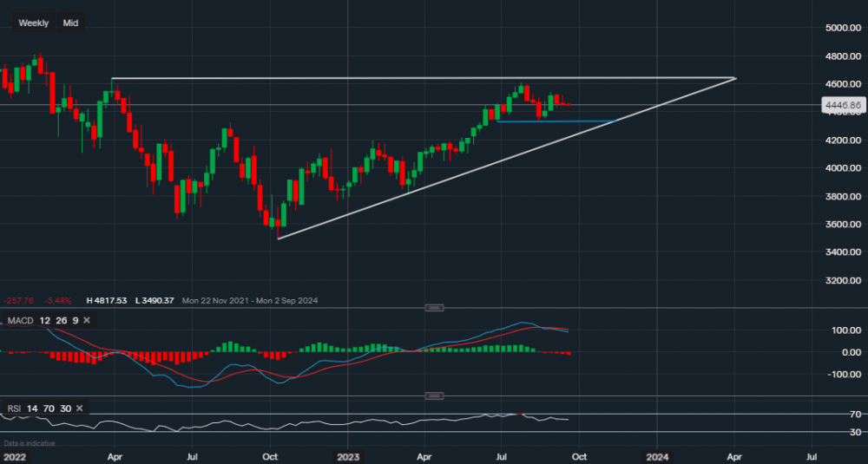Image resolution: width=868 pixels, height=464 pixels.
Task: Close the RSI indicator using its X icon
Action: pyautogui.click(x=79, y=408)
